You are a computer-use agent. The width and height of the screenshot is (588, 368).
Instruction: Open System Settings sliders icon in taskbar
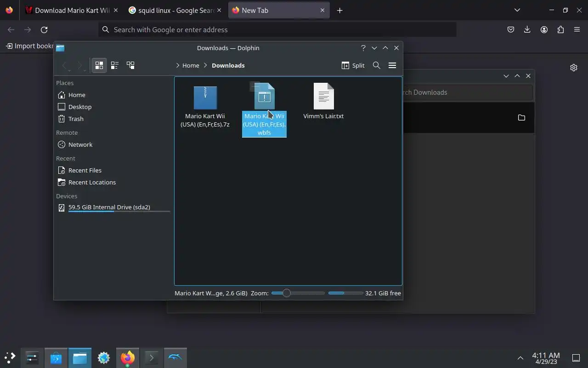pos(32,357)
